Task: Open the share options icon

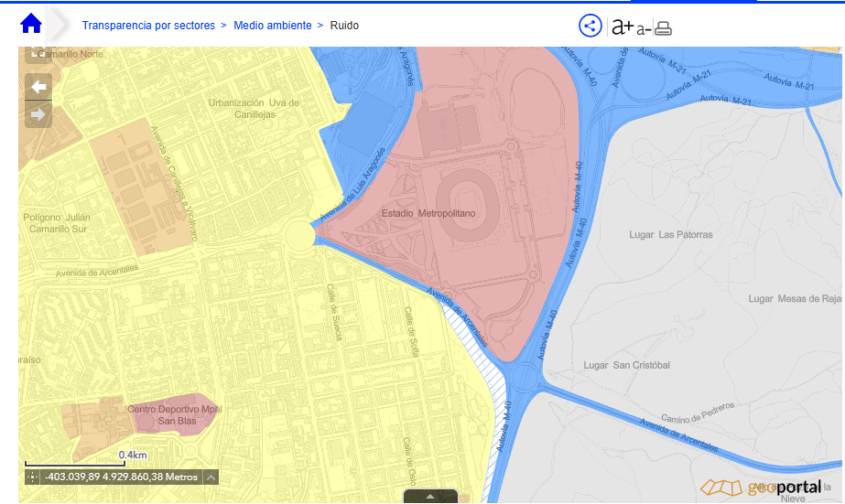Action: pos(590,26)
